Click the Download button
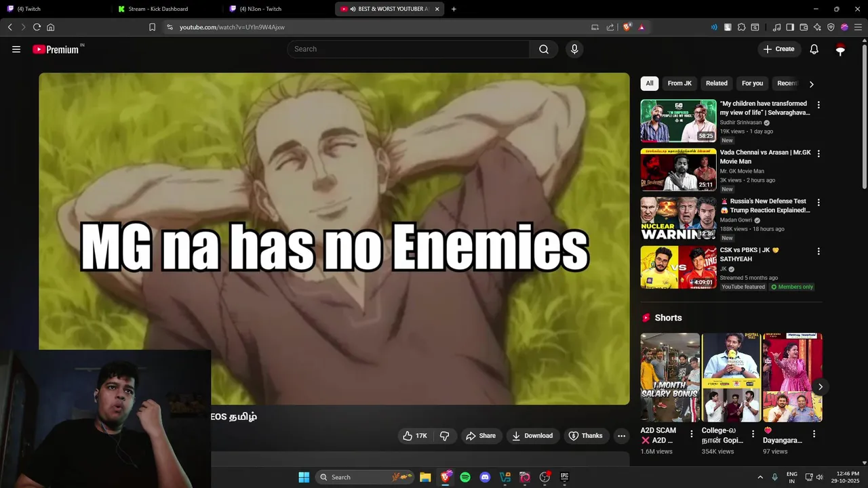The image size is (868, 488). tap(532, 436)
